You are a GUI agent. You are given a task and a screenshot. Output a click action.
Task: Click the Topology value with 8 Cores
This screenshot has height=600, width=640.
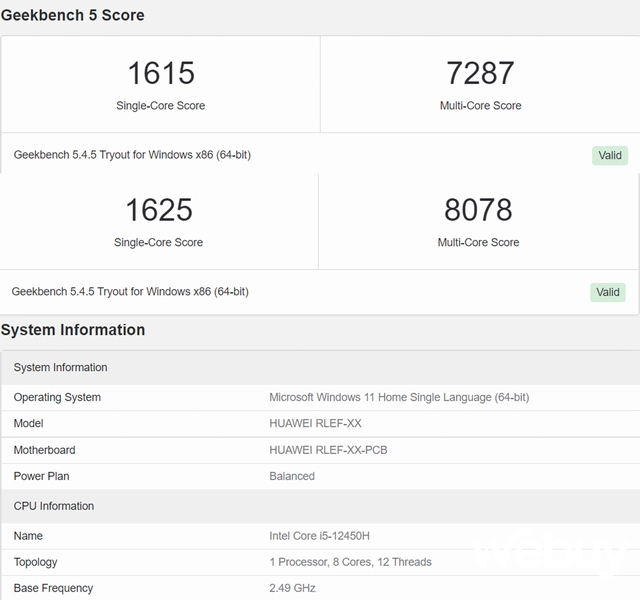pyautogui.click(x=350, y=562)
